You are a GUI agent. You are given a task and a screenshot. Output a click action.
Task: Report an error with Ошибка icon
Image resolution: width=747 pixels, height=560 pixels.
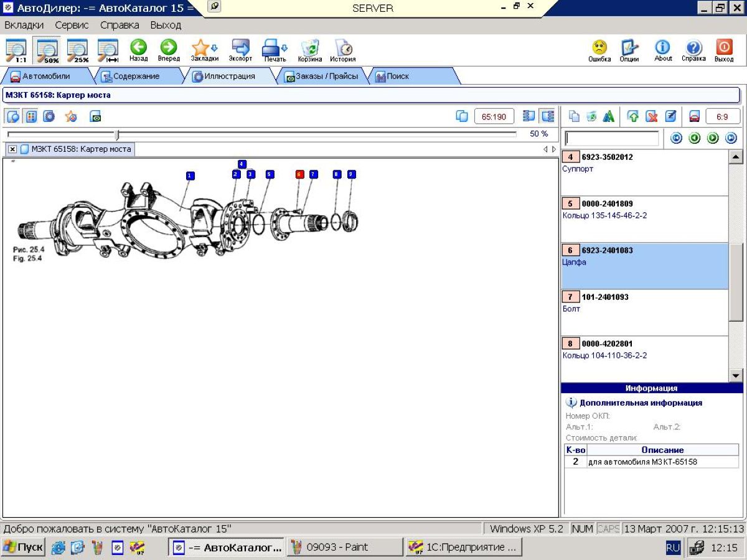click(599, 51)
